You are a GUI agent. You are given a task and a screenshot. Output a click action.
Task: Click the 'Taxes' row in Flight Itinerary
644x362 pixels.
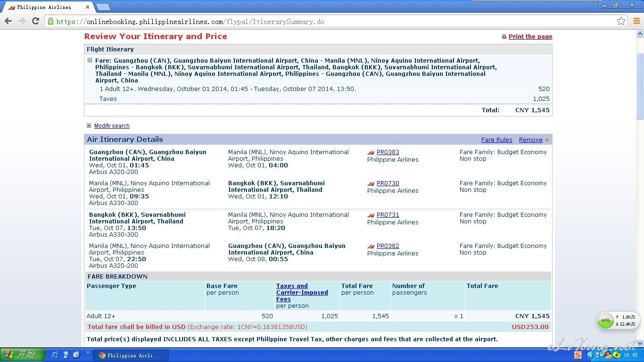pyautogui.click(x=318, y=99)
